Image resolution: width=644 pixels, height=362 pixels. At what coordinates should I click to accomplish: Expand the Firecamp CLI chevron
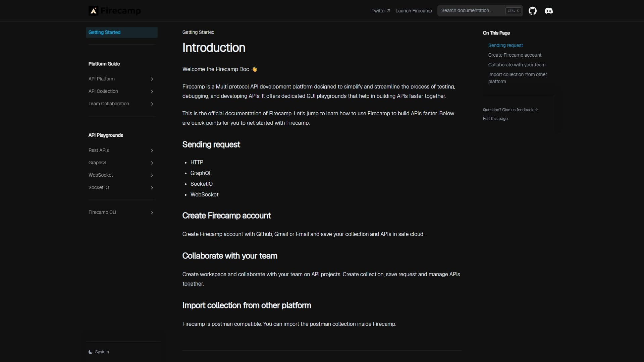pyautogui.click(x=152, y=213)
